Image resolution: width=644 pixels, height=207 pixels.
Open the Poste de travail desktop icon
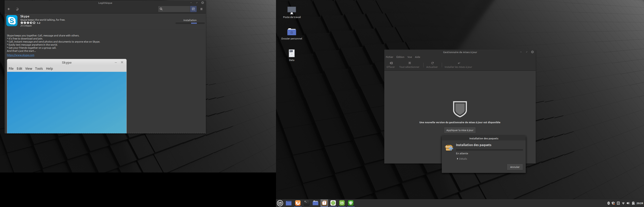(292, 12)
